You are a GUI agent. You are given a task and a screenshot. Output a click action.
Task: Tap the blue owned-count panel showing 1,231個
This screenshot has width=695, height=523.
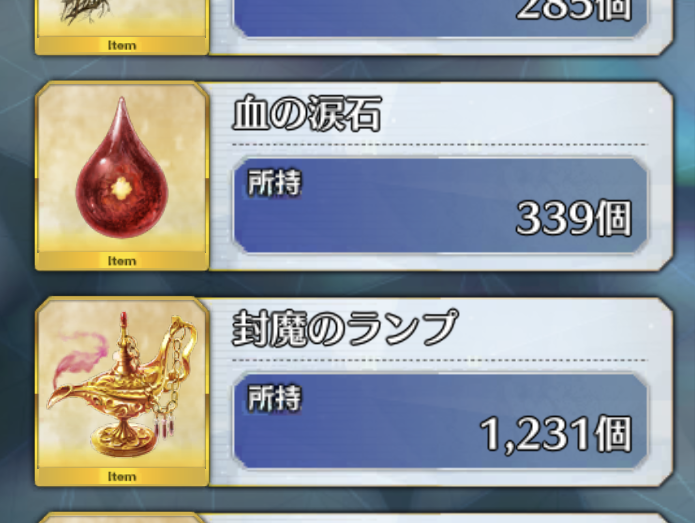(x=440, y=421)
